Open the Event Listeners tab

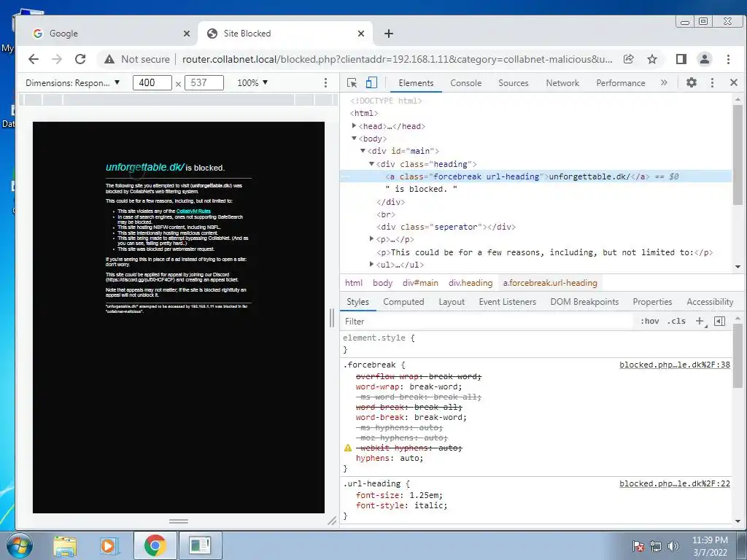(x=508, y=301)
